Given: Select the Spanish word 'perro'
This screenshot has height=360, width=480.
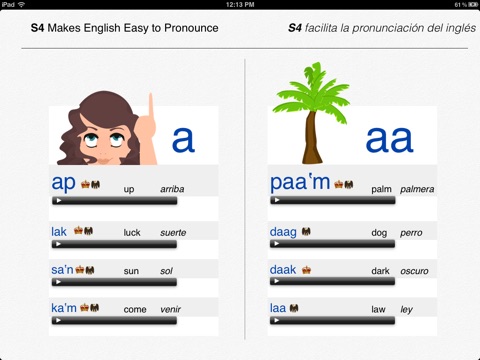Looking at the screenshot, I should 411,233.
